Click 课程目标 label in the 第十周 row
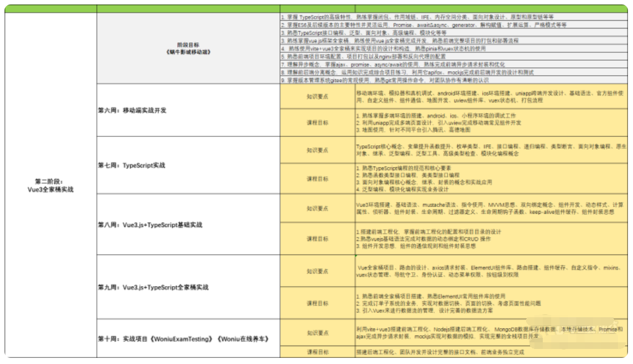Viewport: 633px width, 364px height. point(317,352)
